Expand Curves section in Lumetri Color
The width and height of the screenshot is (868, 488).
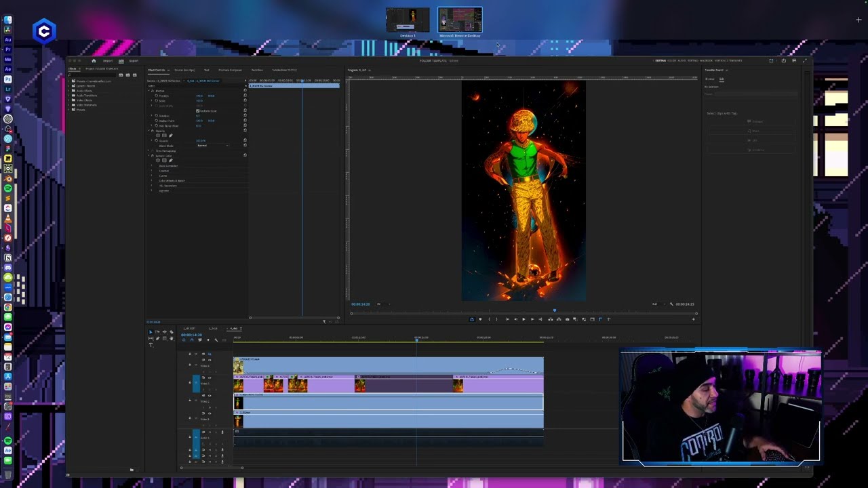[151, 176]
